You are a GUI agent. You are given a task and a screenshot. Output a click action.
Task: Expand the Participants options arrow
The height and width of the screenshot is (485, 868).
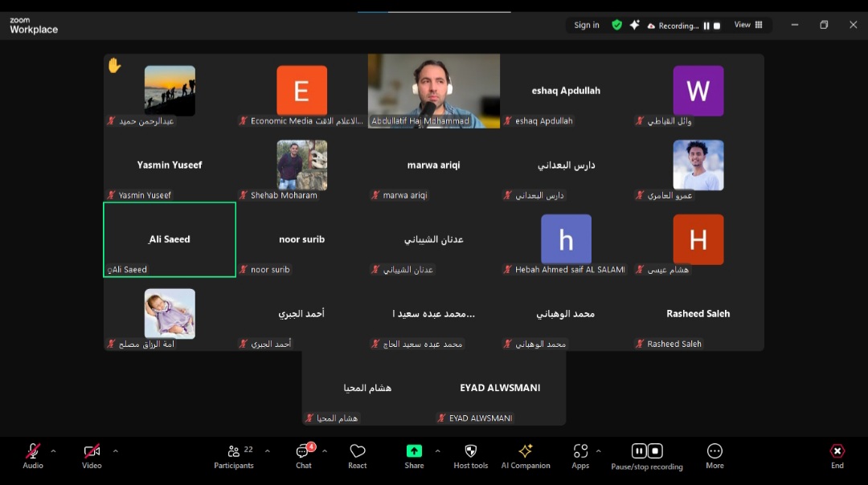(x=268, y=451)
